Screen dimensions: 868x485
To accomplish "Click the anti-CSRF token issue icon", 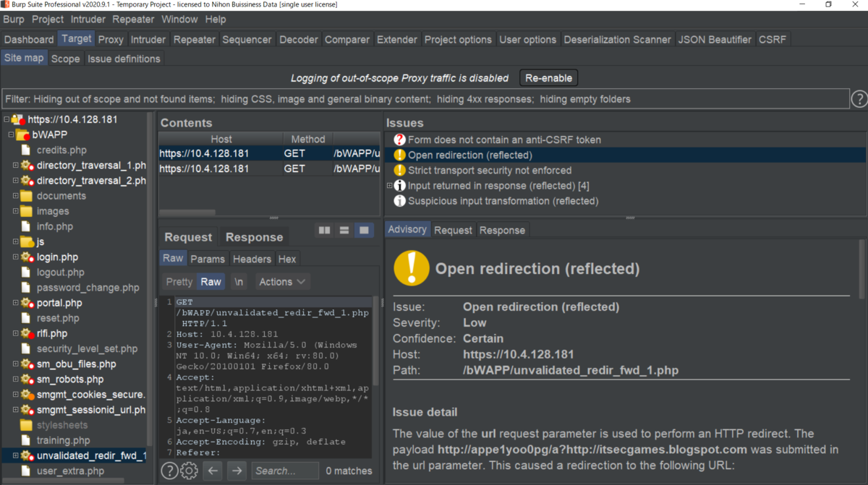I will coord(399,140).
